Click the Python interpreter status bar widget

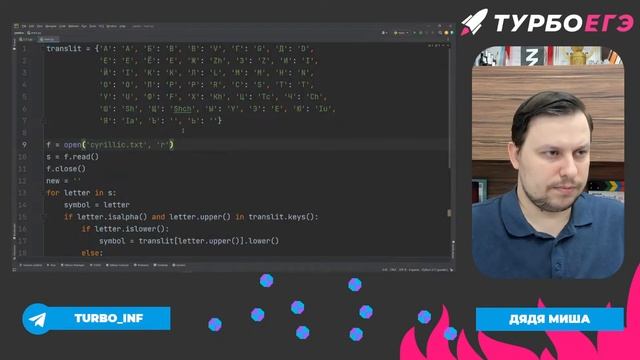point(434,270)
